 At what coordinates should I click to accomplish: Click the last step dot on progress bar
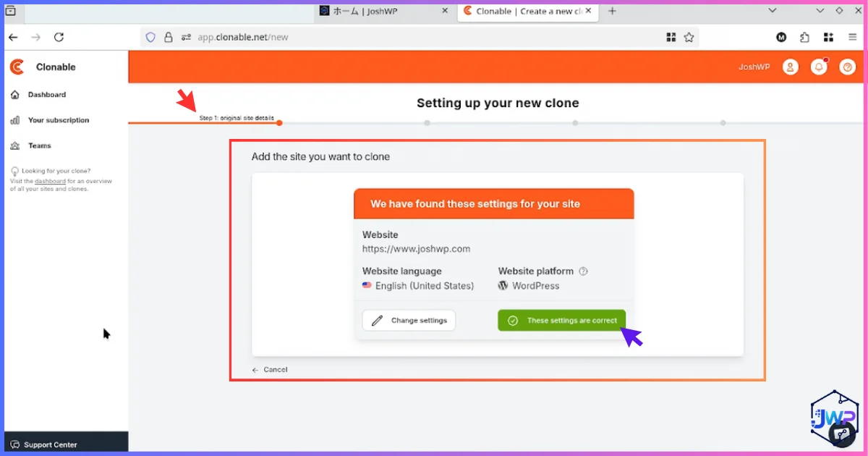click(723, 123)
